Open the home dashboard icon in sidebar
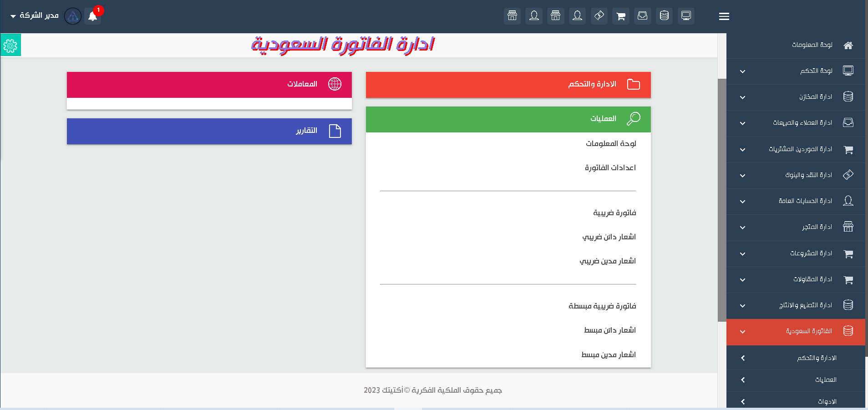 pos(848,45)
